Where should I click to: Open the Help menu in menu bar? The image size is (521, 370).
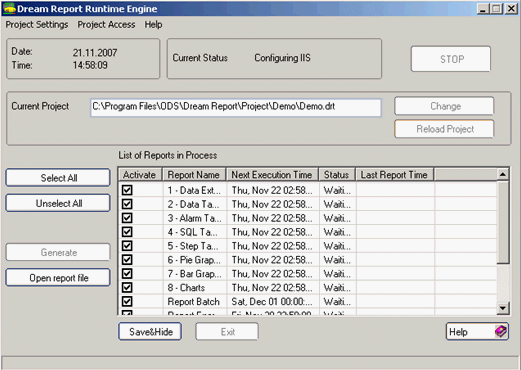tap(153, 25)
